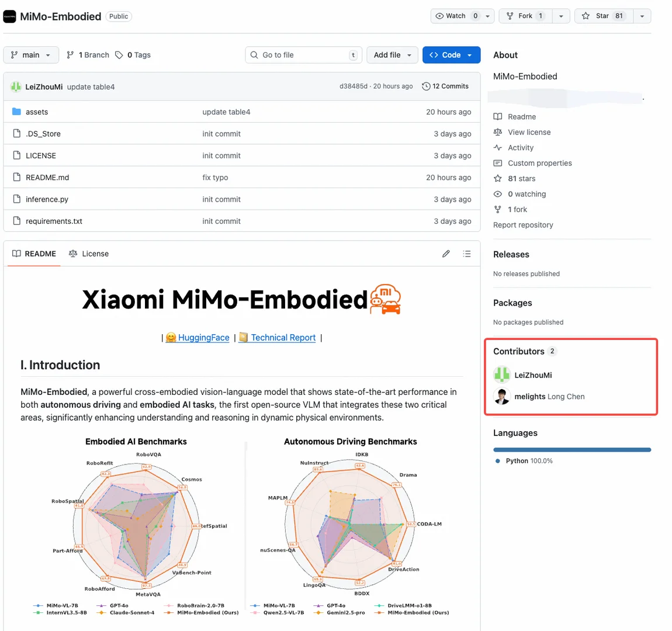
Task: Open the inference.py file name
Action: coord(47,199)
